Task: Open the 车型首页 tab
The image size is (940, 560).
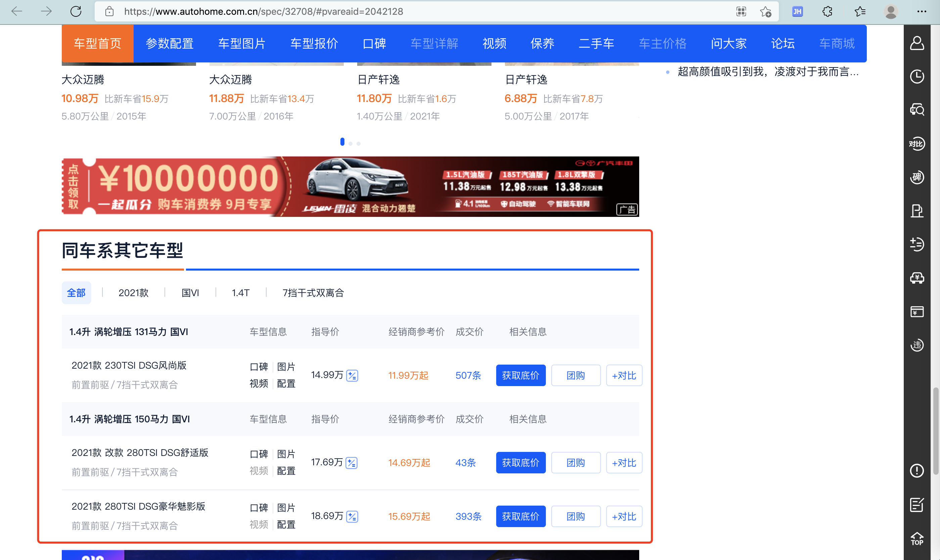Action: coord(98,44)
